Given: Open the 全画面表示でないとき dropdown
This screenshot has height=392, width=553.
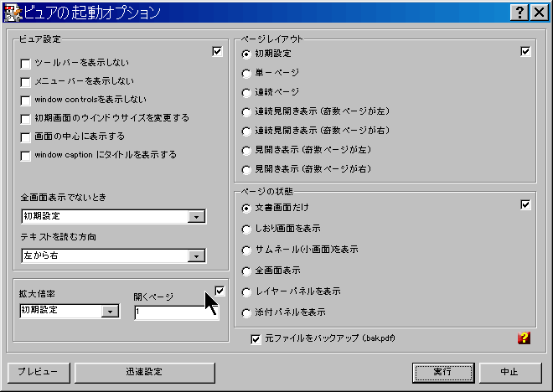Looking at the screenshot, I should pos(196,216).
